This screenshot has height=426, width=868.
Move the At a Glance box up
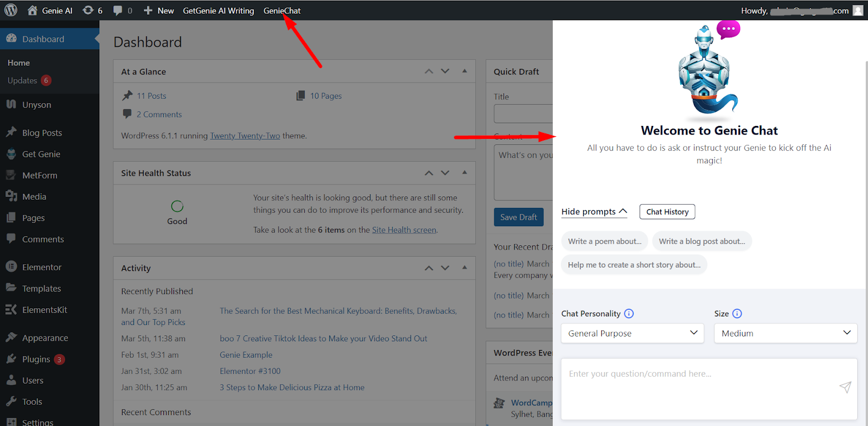click(x=429, y=71)
